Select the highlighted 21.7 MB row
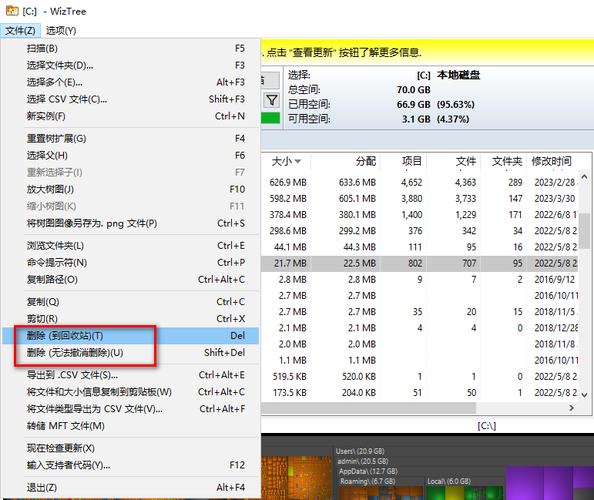 tap(420, 263)
